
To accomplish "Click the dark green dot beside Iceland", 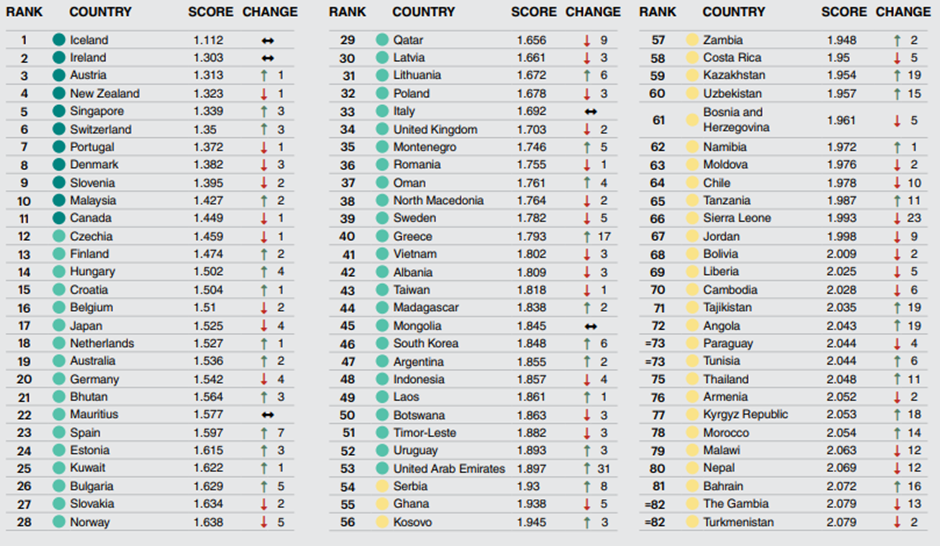I will pos(59,40).
